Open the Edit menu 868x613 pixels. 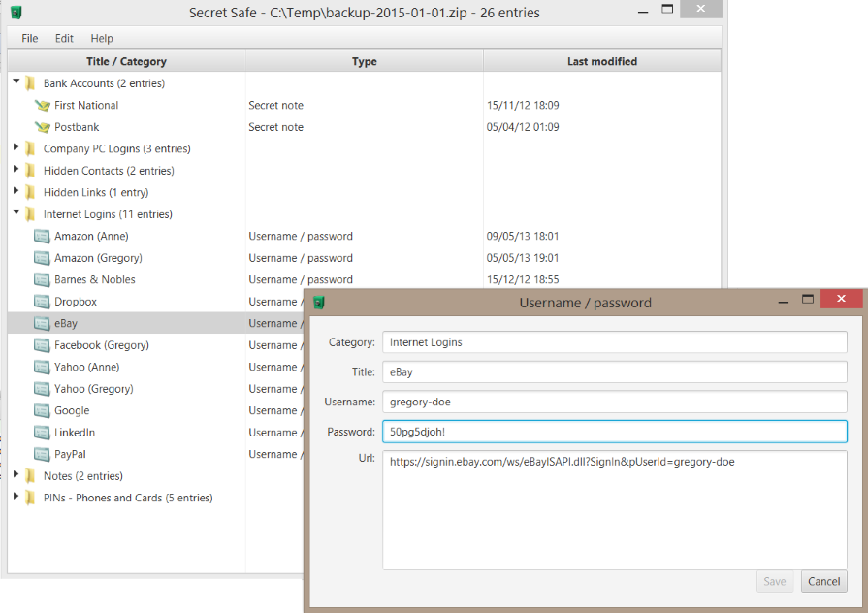click(x=64, y=38)
